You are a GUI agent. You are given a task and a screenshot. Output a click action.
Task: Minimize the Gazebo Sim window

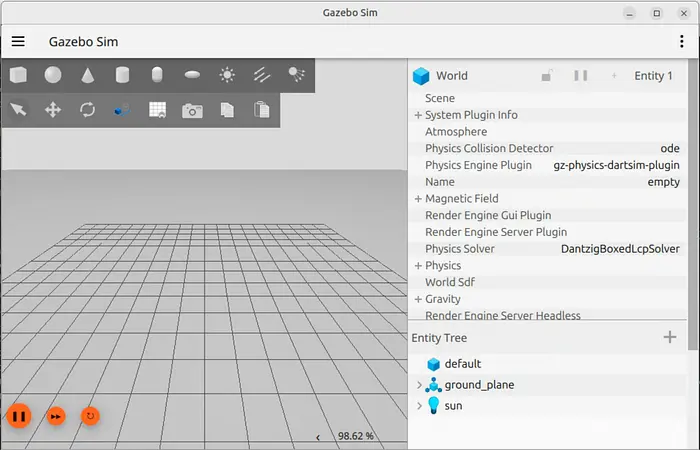coord(629,13)
